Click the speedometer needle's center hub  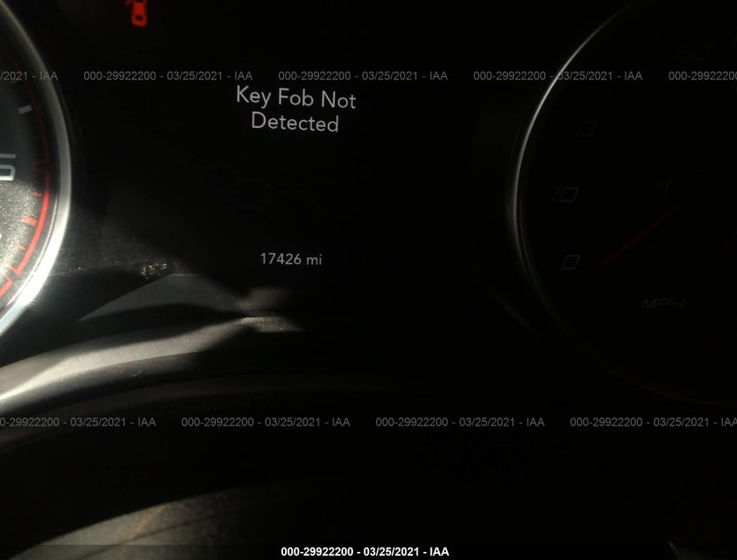tap(664, 186)
